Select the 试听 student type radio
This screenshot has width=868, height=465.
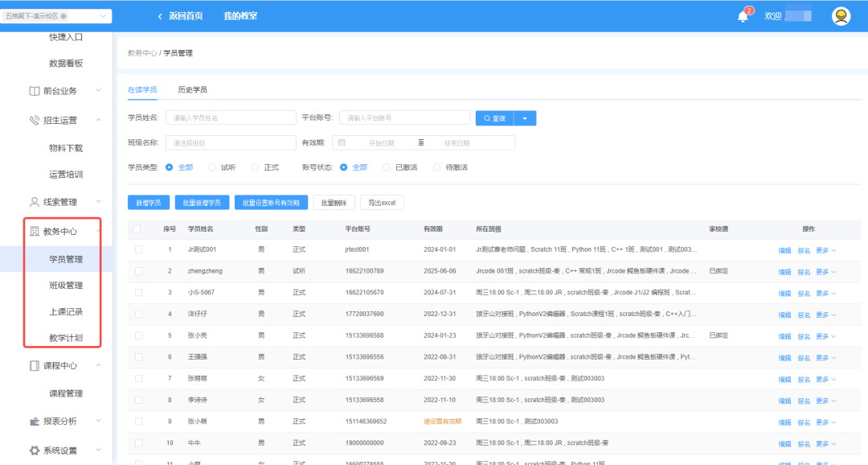pos(212,167)
